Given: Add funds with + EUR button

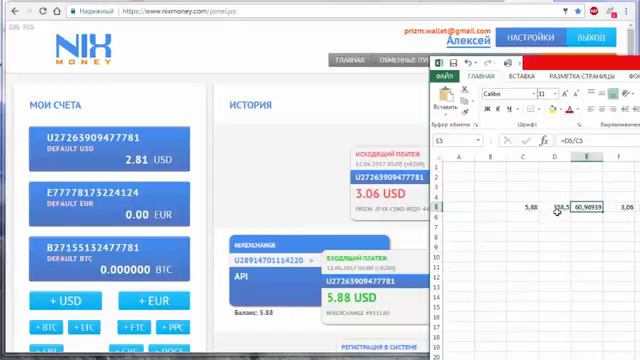Looking at the screenshot, I should [x=154, y=301].
